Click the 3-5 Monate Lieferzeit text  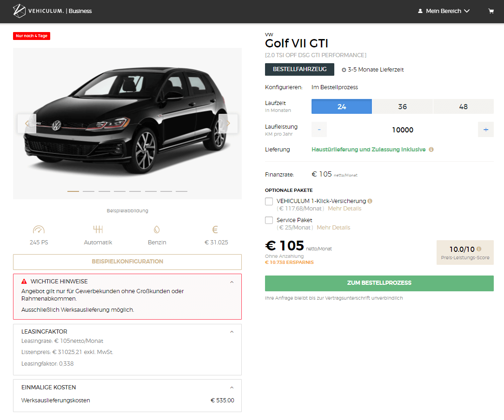pos(376,70)
